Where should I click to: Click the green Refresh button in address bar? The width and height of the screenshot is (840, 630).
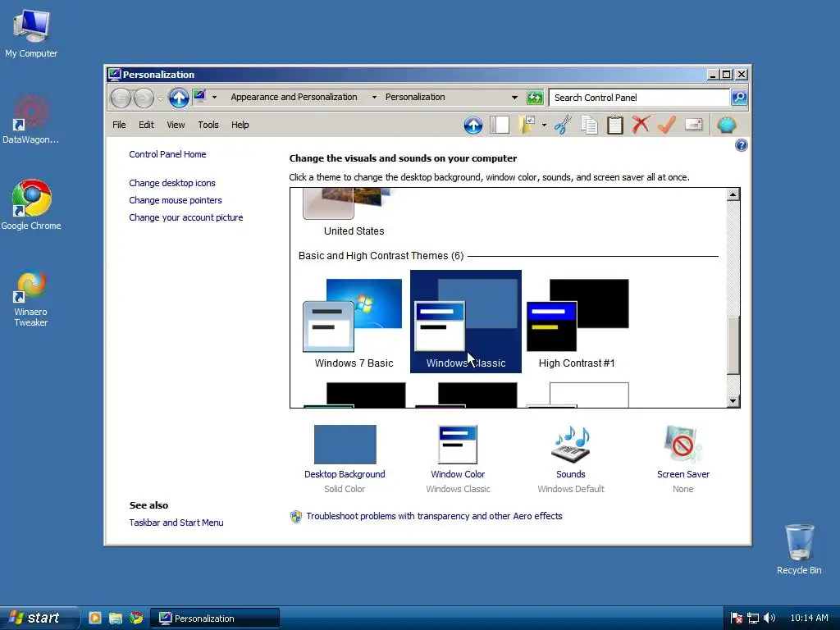[535, 98]
